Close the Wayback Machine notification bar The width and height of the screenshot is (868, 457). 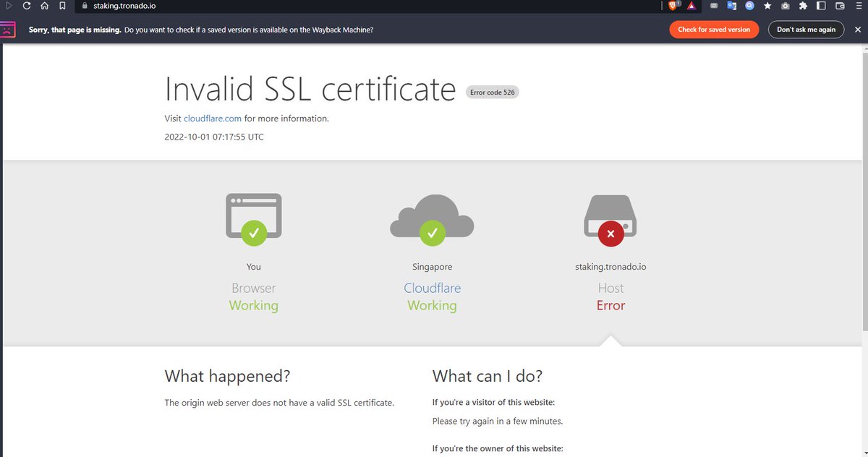pyautogui.click(x=859, y=30)
